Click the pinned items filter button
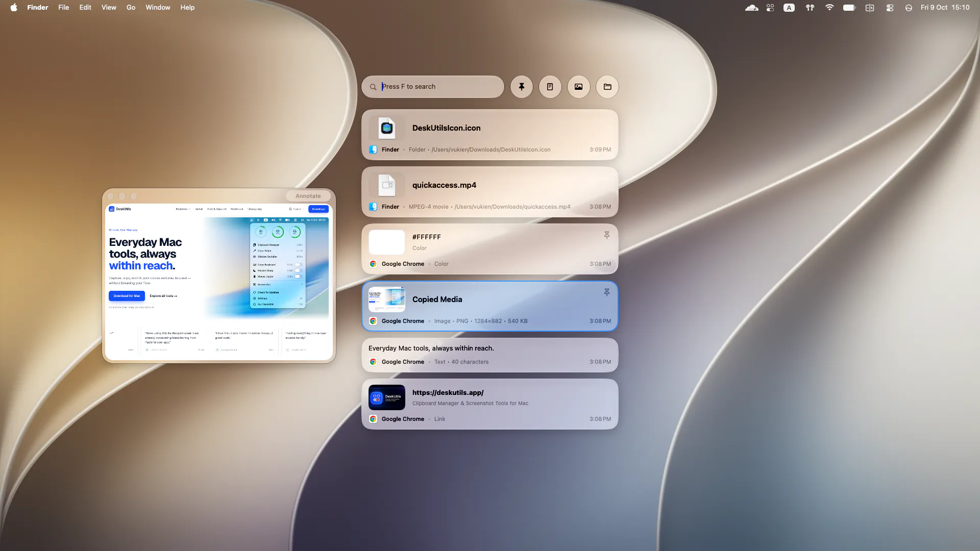 [x=521, y=87]
